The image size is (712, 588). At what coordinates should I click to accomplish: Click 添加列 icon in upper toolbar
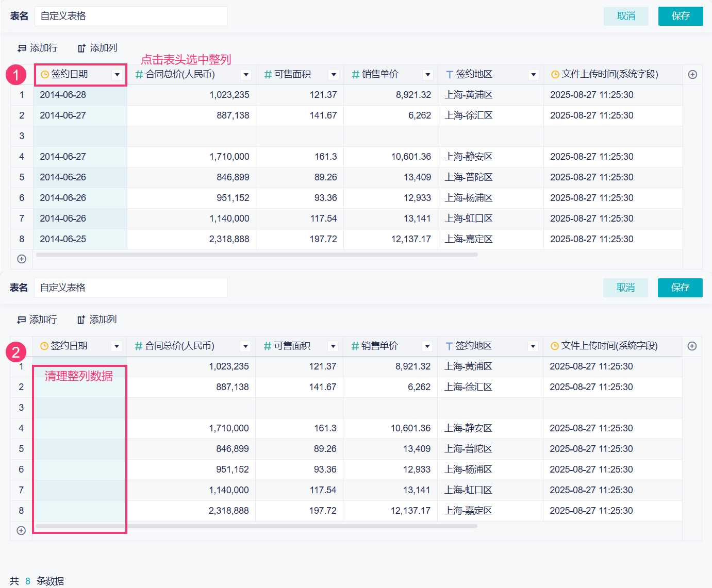(81, 48)
